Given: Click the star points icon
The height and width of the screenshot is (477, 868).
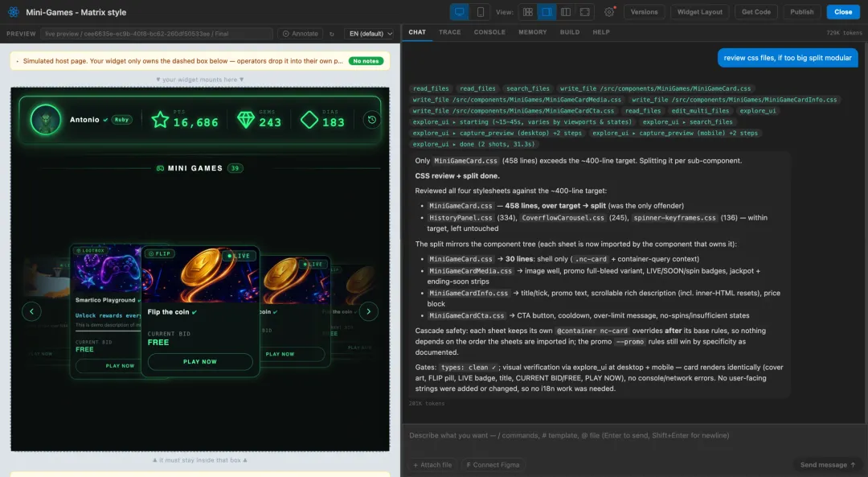Looking at the screenshot, I should click(160, 120).
